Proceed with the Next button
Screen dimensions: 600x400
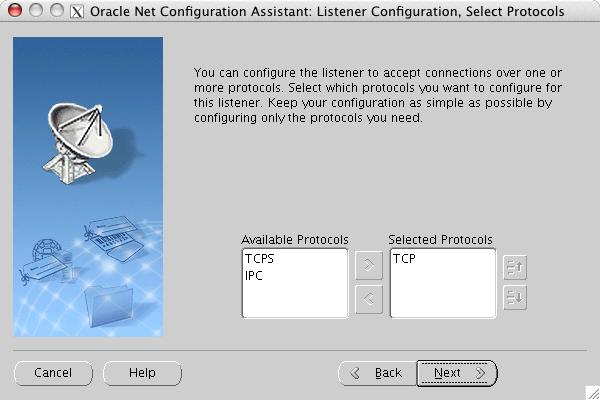(457, 373)
